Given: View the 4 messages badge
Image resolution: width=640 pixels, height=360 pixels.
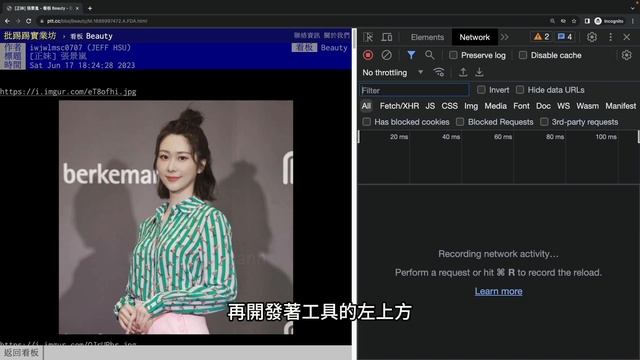Looking at the screenshot, I should point(565,37).
